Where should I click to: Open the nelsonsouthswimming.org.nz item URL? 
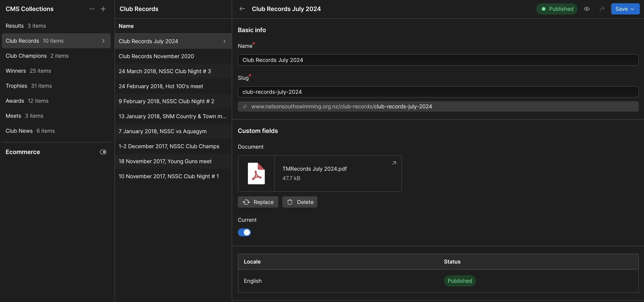(x=341, y=106)
